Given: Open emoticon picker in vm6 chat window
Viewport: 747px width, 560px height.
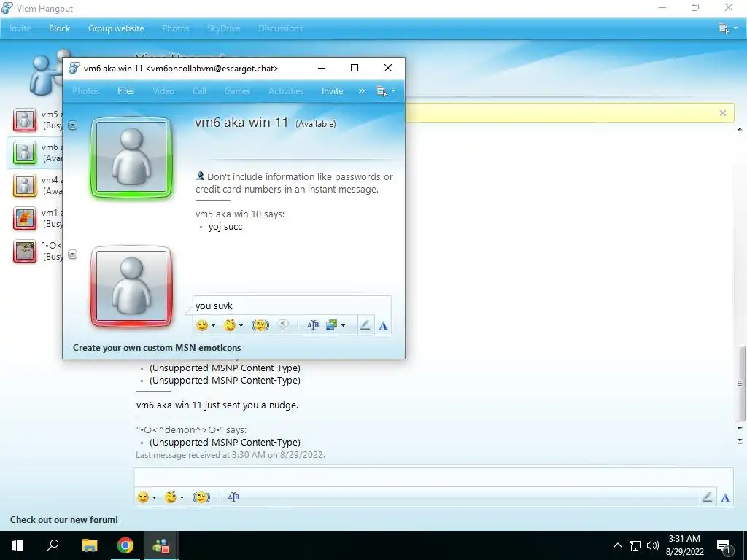Looking at the screenshot, I should pyautogui.click(x=202, y=325).
